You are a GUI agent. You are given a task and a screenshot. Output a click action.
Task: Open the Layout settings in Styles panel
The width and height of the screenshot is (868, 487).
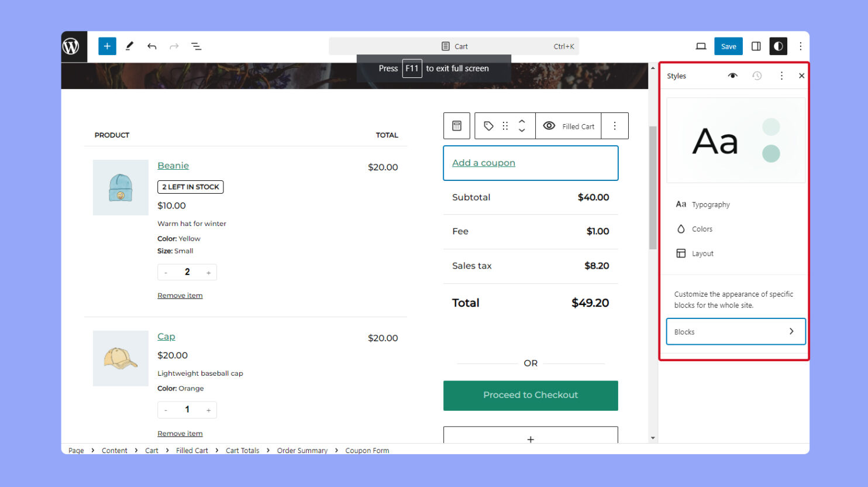[x=701, y=253]
